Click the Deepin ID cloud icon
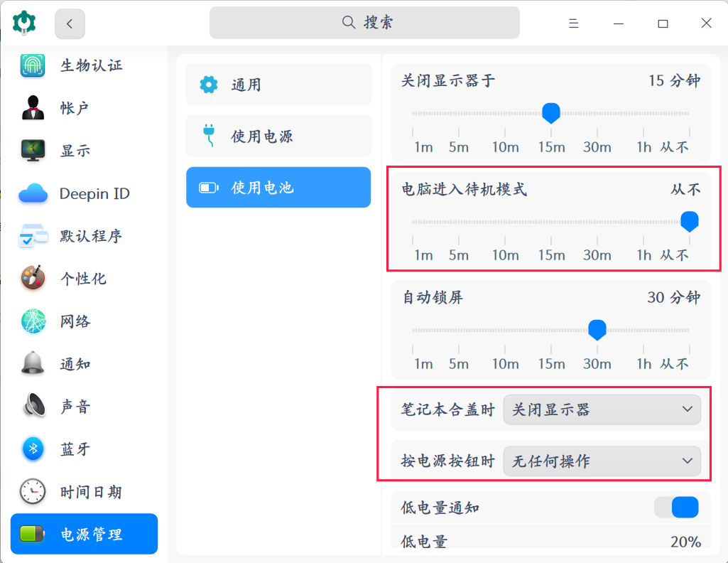The width and height of the screenshot is (728, 563). click(x=33, y=193)
